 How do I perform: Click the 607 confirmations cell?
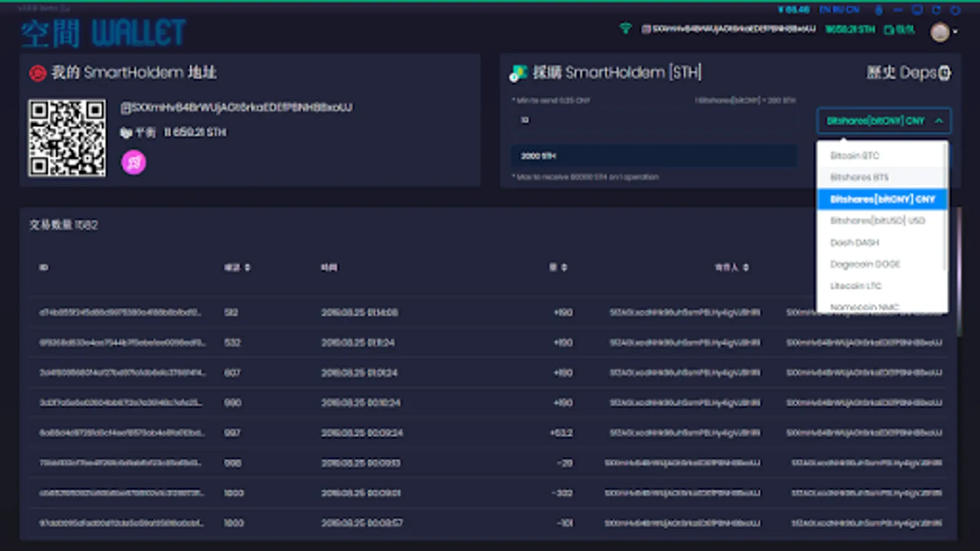(232, 373)
